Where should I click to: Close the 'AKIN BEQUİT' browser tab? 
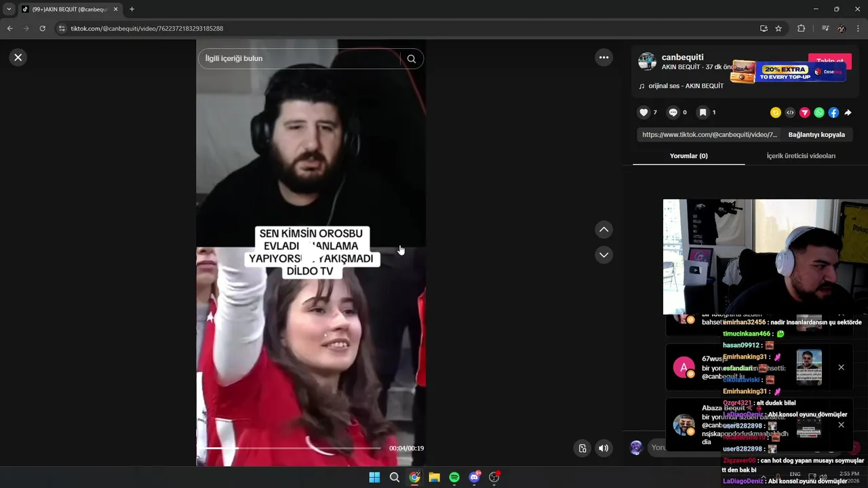pos(115,9)
